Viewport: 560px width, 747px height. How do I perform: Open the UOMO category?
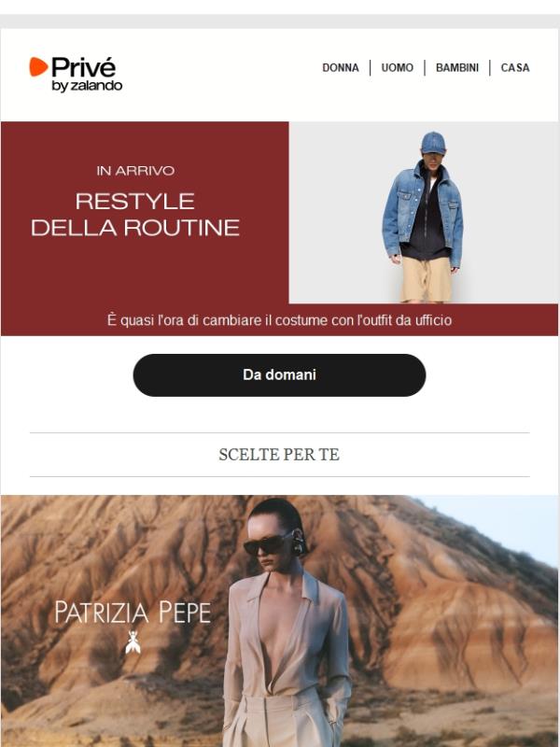tap(398, 67)
